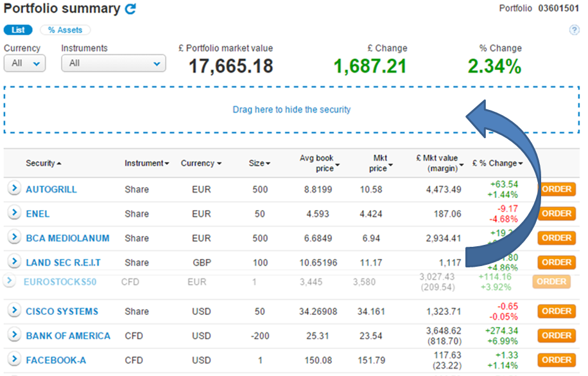
Task: Expand the ENEL row arrow
Action: [x=13, y=213]
